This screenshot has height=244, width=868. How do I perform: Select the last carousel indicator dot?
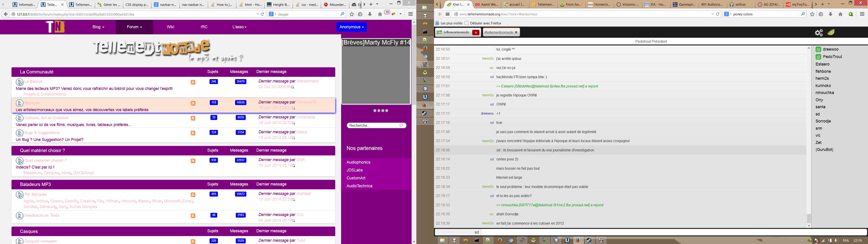387,110
